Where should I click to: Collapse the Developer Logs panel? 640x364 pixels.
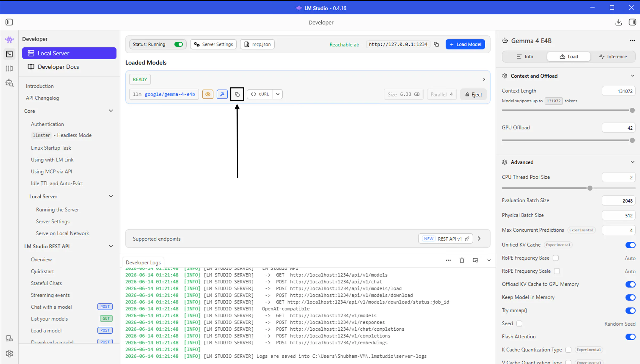(489, 260)
